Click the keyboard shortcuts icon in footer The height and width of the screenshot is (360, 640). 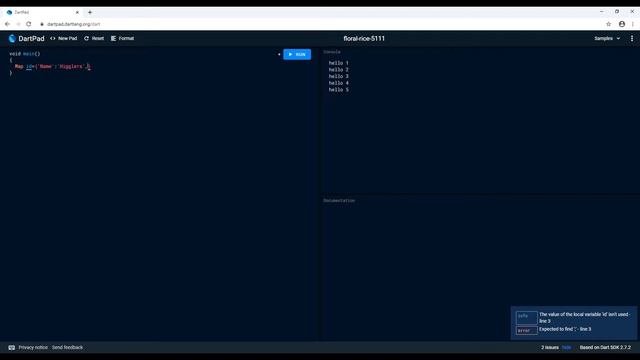pos(11,347)
